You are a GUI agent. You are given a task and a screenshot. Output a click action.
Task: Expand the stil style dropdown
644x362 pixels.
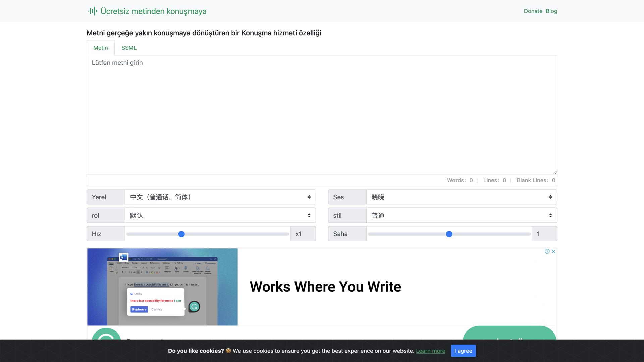coord(462,215)
